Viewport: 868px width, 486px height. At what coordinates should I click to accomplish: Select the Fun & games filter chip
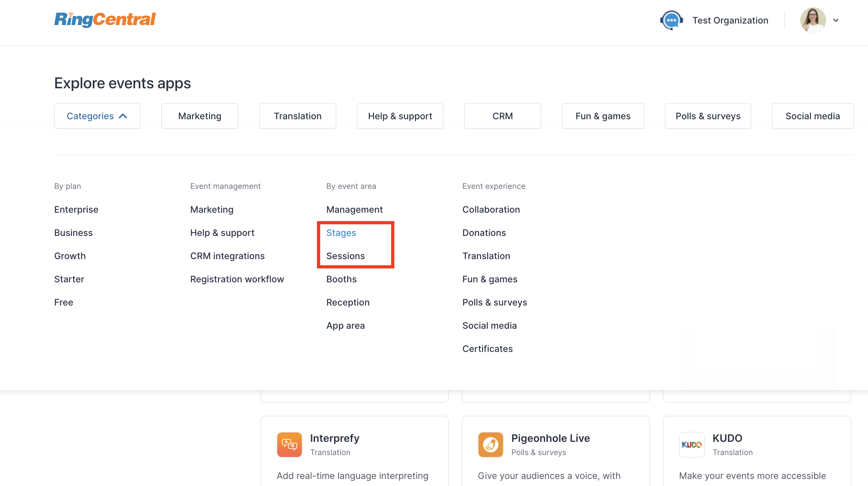[x=603, y=116]
